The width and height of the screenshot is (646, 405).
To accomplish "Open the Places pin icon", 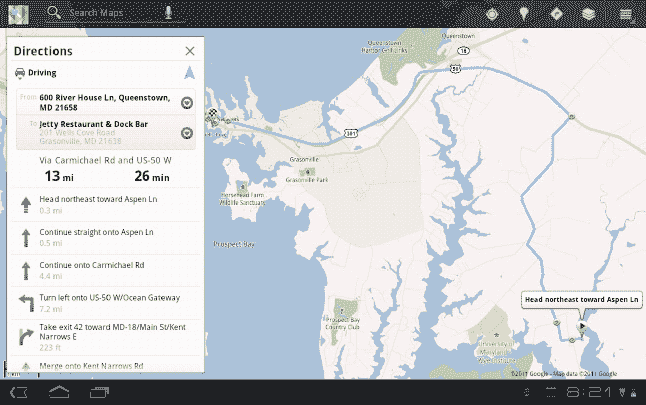I will coord(524,14).
